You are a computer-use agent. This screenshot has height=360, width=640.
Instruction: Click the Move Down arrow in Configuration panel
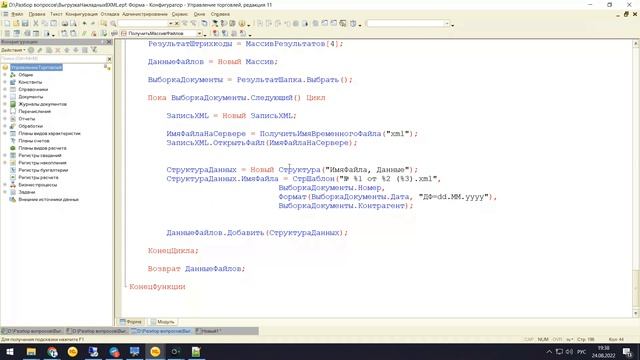coord(76,50)
